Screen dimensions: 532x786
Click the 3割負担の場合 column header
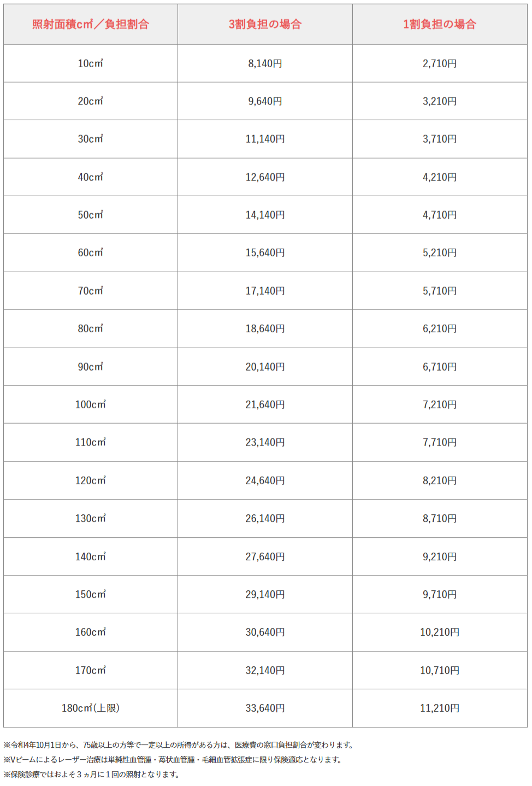(x=265, y=24)
